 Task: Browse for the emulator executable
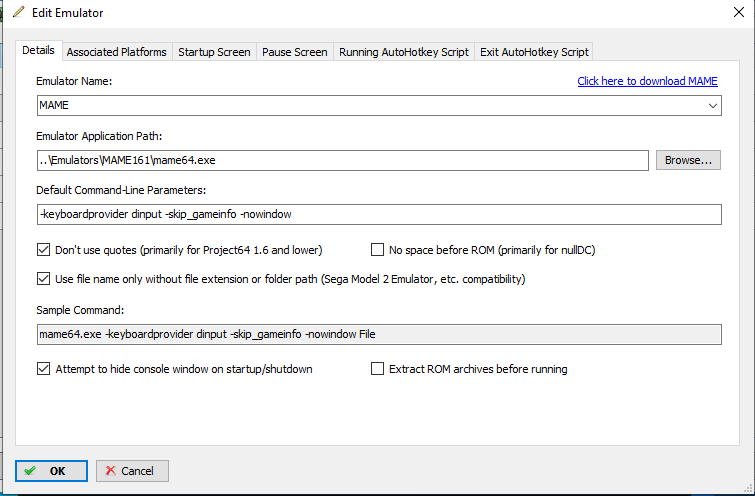tap(688, 160)
